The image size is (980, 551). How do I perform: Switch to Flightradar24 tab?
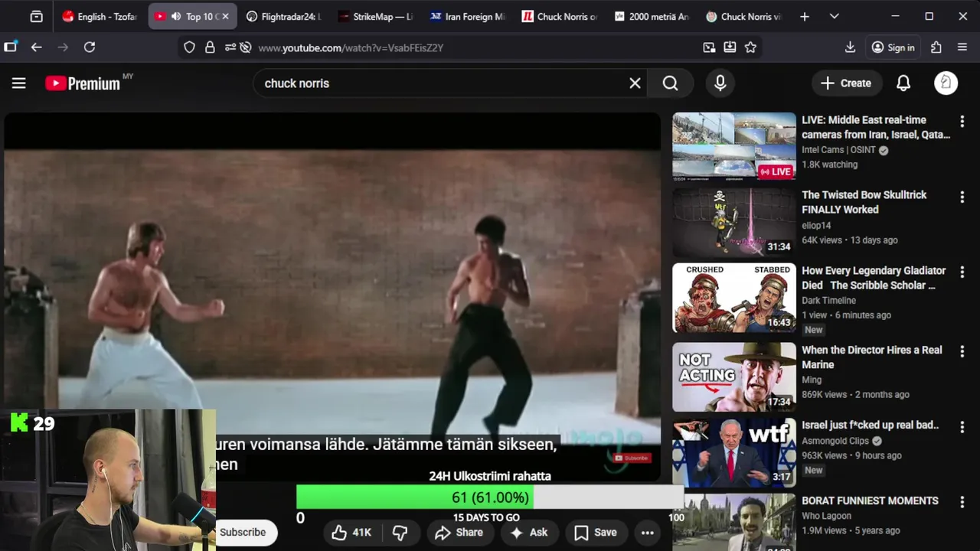(x=283, y=16)
